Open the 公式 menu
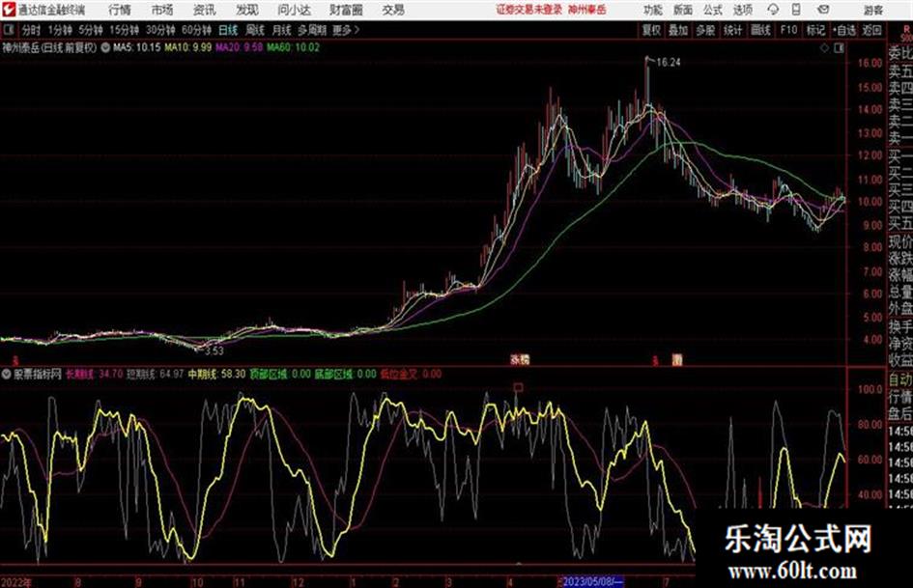 pyautogui.click(x=713, y=10)
